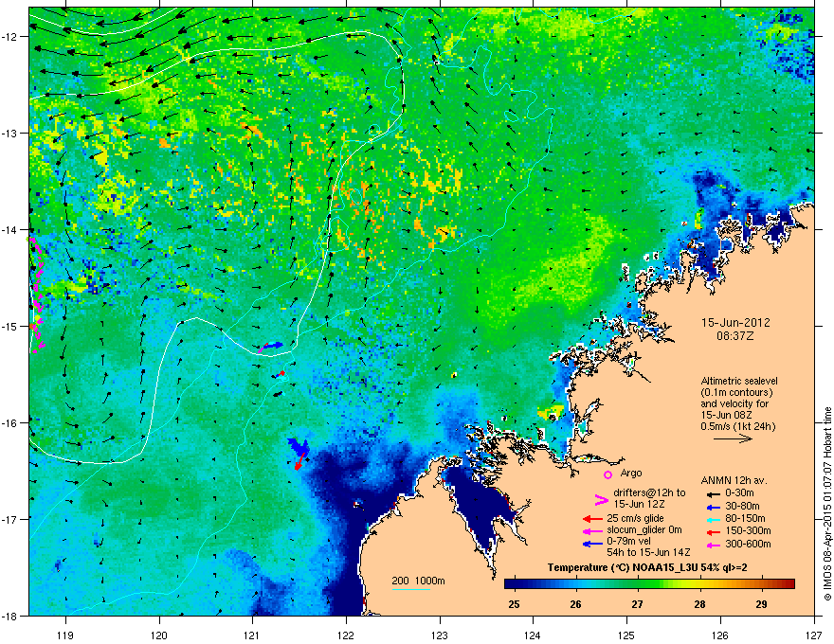834x644 pixels.
Task: Click the vertical IMOS Hobart time credit
Action: point(827,504)
